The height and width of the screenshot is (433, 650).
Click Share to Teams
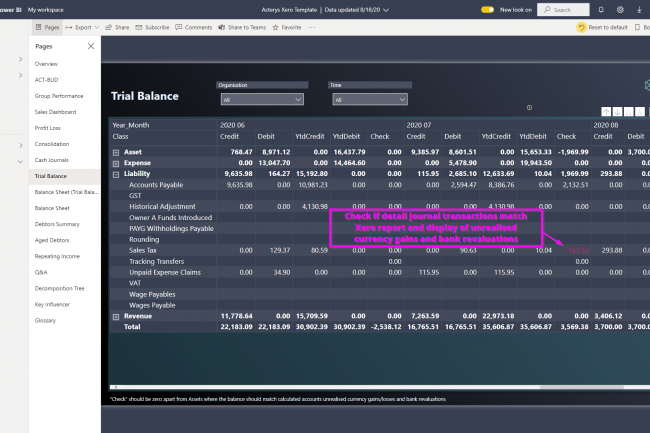coord(242,27)
